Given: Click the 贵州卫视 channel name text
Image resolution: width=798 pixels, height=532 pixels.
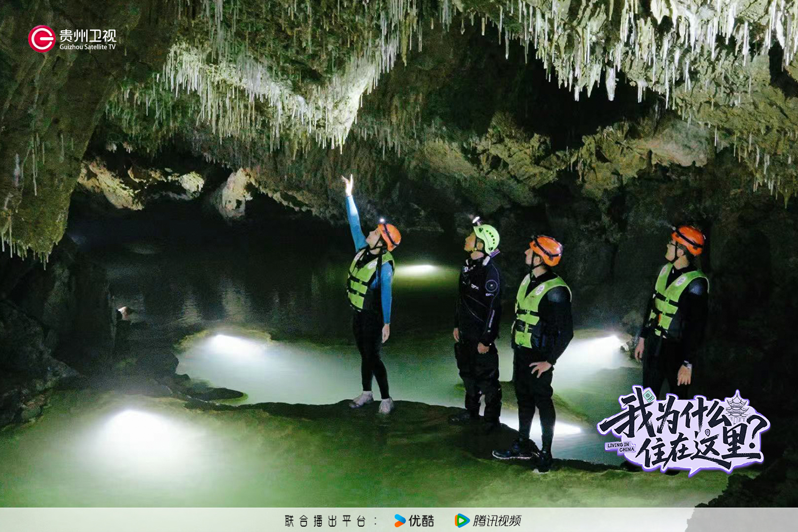Looking at the screenshot, I should point(87,36).
